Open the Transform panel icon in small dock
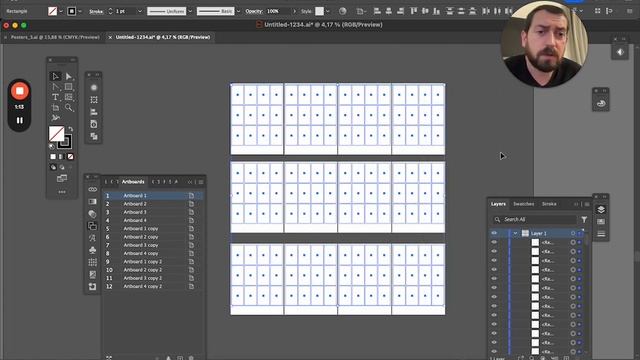Screen dimensions: 640x360 (x=94, y=100)
